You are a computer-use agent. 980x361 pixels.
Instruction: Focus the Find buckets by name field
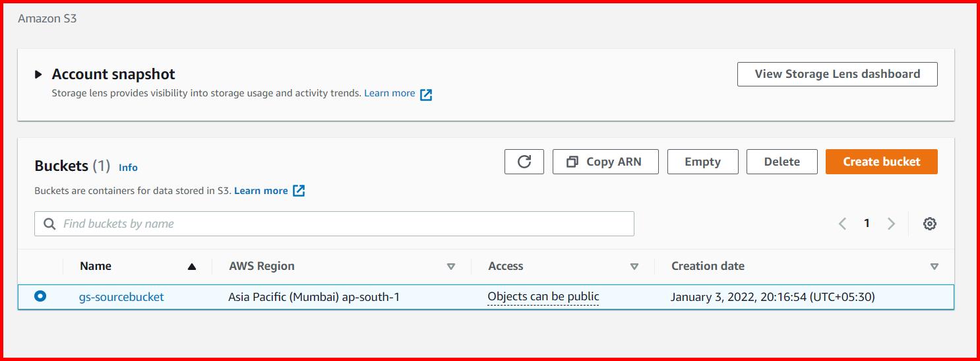click(x=334, y=224)
